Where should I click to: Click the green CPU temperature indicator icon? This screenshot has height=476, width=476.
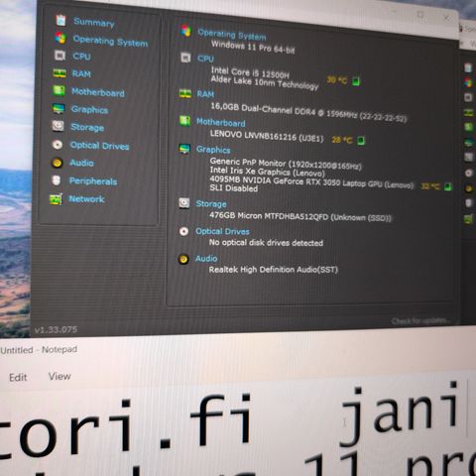(356, 81)
